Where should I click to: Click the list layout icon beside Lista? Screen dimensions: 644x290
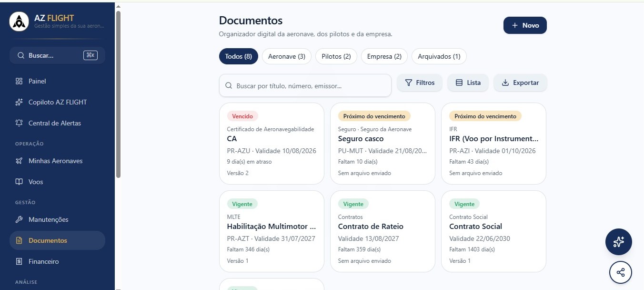(459, 83)
